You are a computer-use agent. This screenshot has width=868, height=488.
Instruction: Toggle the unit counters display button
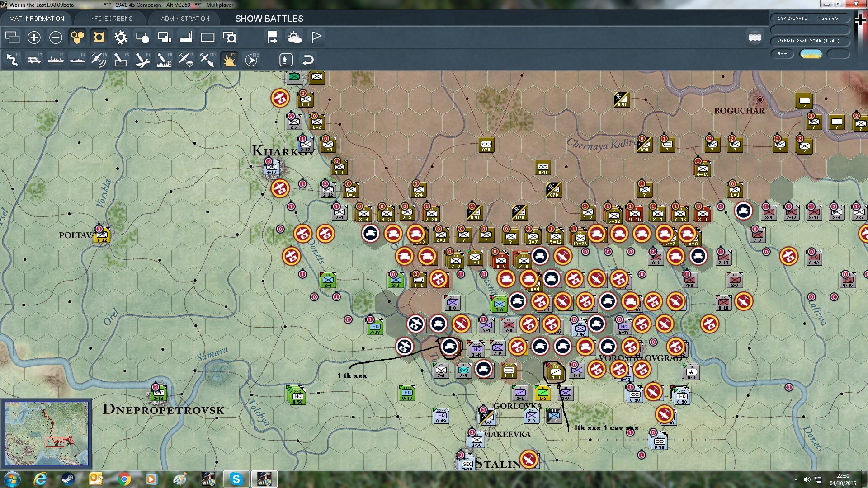[x=99, y=38]
